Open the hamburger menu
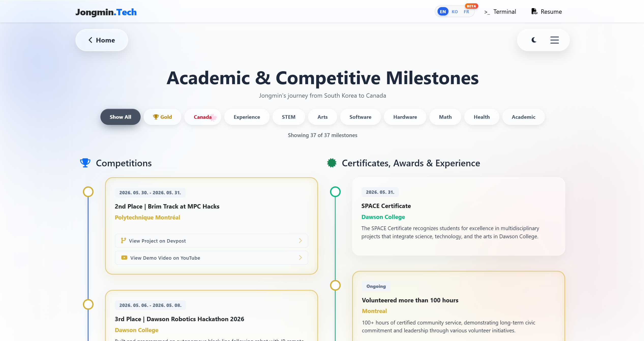The height and width of the screenshot is (341, 644). point(555,40)
